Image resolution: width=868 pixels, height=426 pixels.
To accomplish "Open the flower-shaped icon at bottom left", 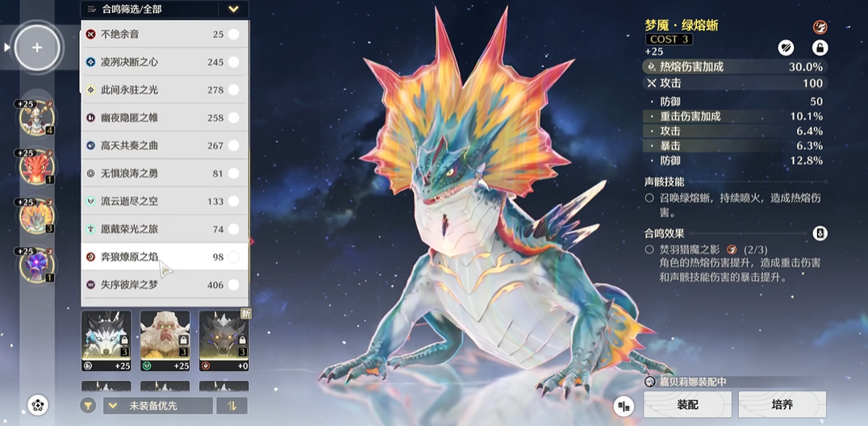I will click(x=37, y=406).
